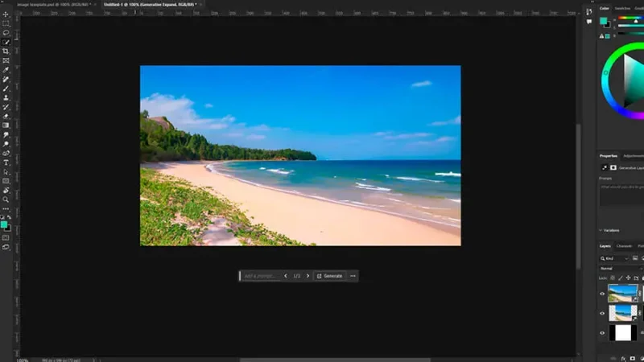Click toolbar foreground color swatch
Screen dimensions: 644x362
click(x=4, y=224)
